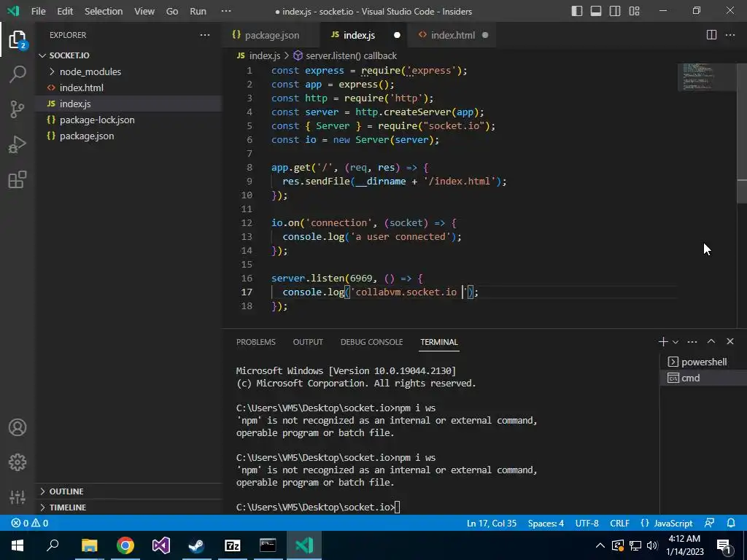The width and height of the screenshot is (747, 560).
Task: Expand the node_modules folder
Action: pyautogui.click(x=128, y=71)
